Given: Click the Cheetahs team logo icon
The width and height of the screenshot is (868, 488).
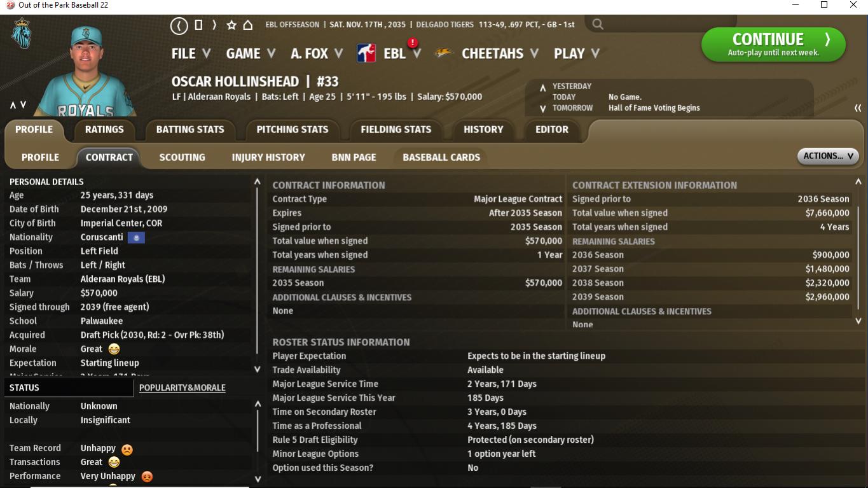Looking at the screenshot, I should click(444, 53).
